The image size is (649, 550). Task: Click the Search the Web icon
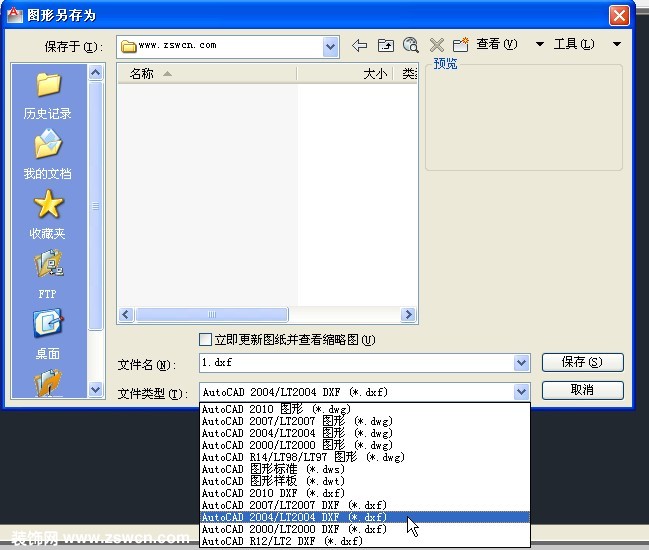pos(411,45)
